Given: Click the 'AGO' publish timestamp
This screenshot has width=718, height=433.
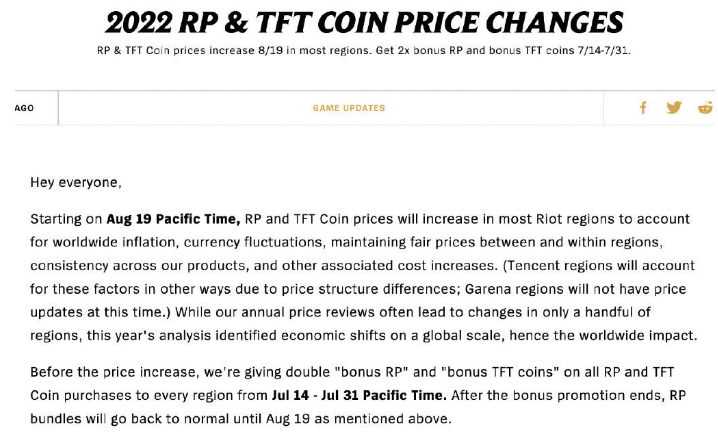Looking at the screenshot, I should [x=24, y=108].
